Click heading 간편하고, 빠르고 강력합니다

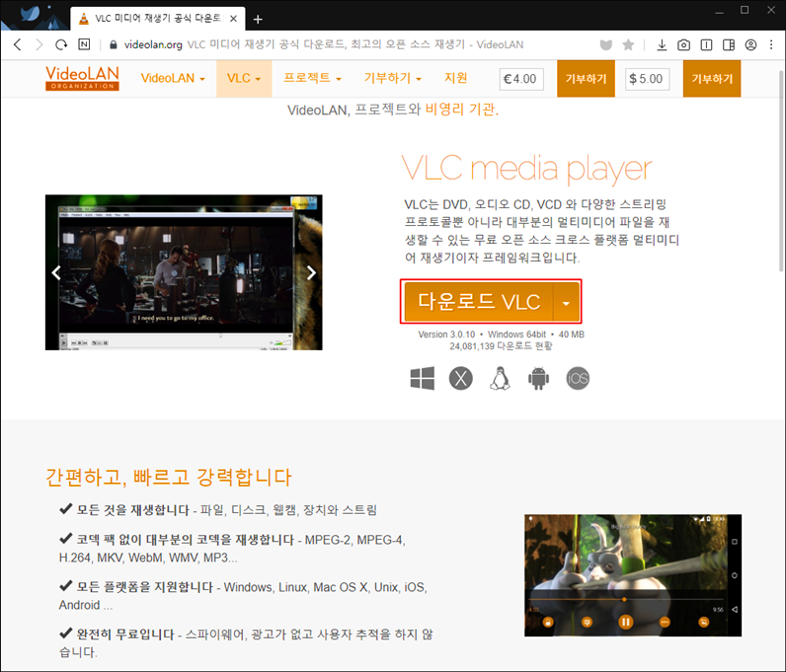pyautogui.click(x=169, y=477)
